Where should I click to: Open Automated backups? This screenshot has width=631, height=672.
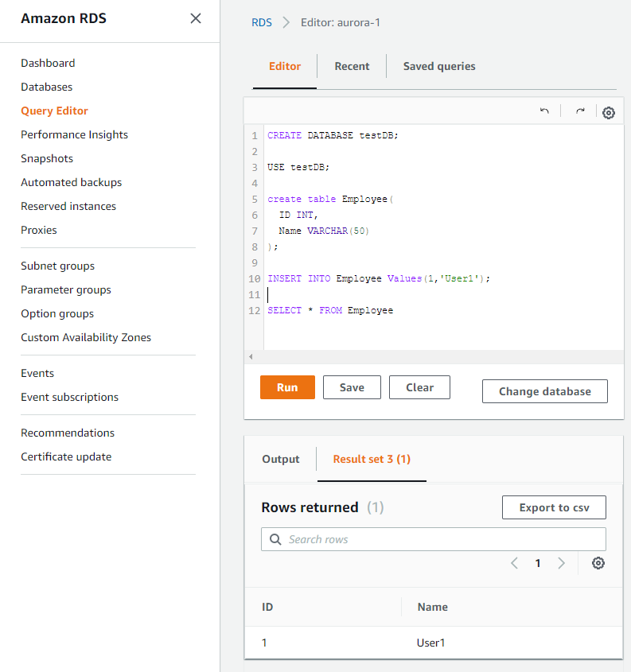[72, 183]
